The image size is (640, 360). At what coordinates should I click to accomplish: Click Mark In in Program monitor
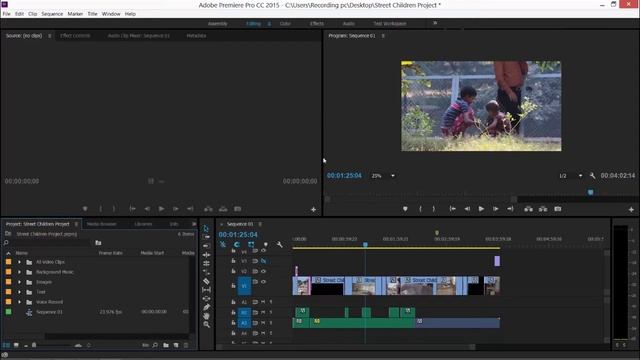pyautogui.click(x=420, y=209)
